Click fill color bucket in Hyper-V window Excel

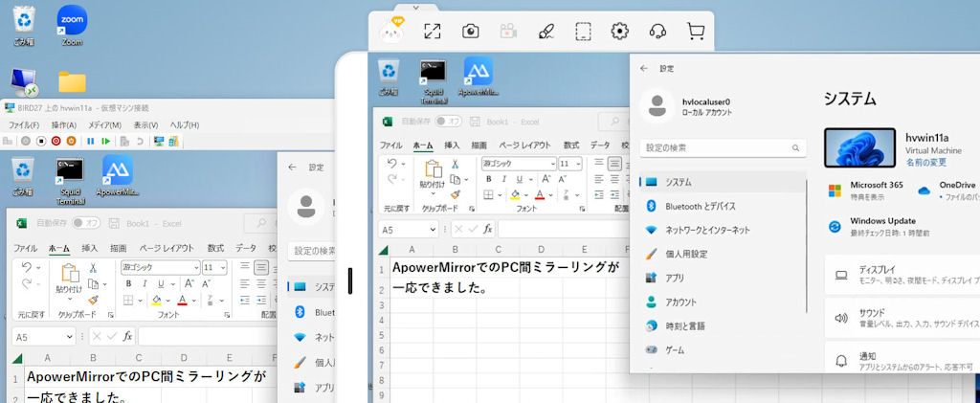pos(157,301)
